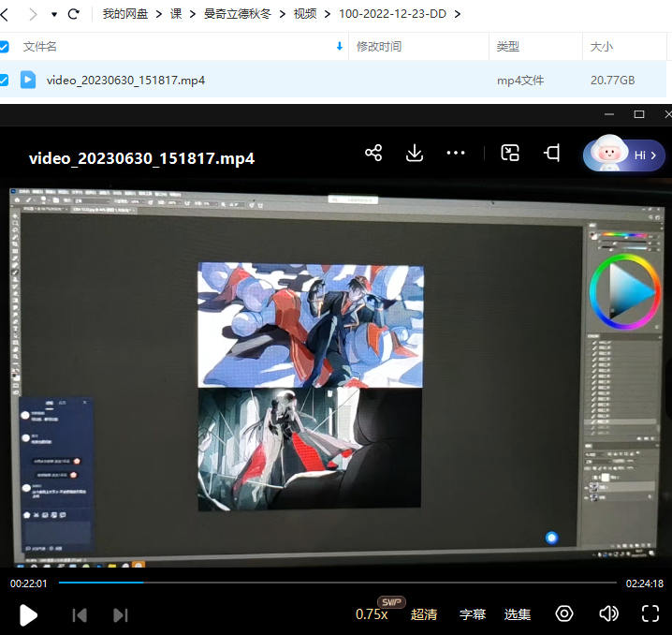This screenshot has height=635, width=672.
Task: Open the player settings hexagon icon
Action: tap(564, 614)
